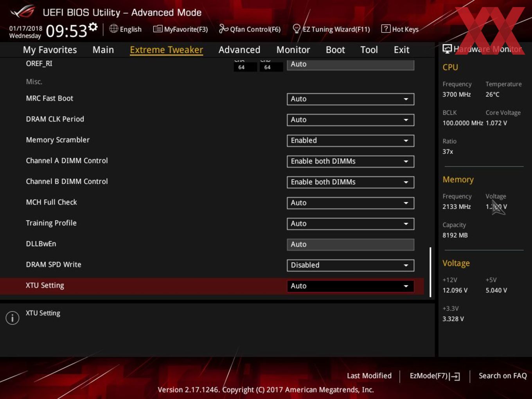Open XTU Setting dropdown

coord(350,286)
